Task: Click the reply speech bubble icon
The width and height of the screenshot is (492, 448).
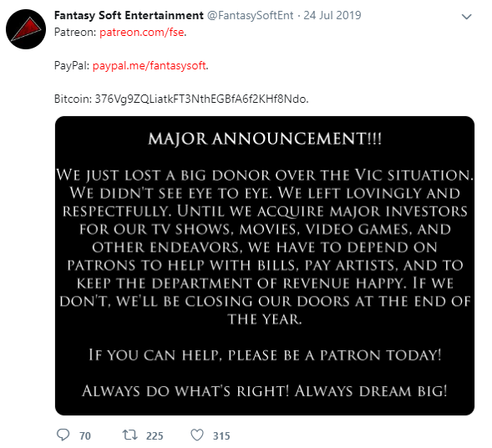Action: click(x=63, y=435)
